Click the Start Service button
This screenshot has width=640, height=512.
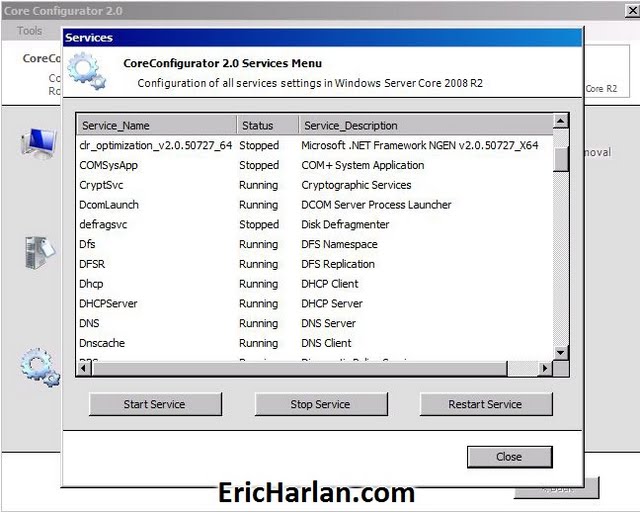coord(155,404)
